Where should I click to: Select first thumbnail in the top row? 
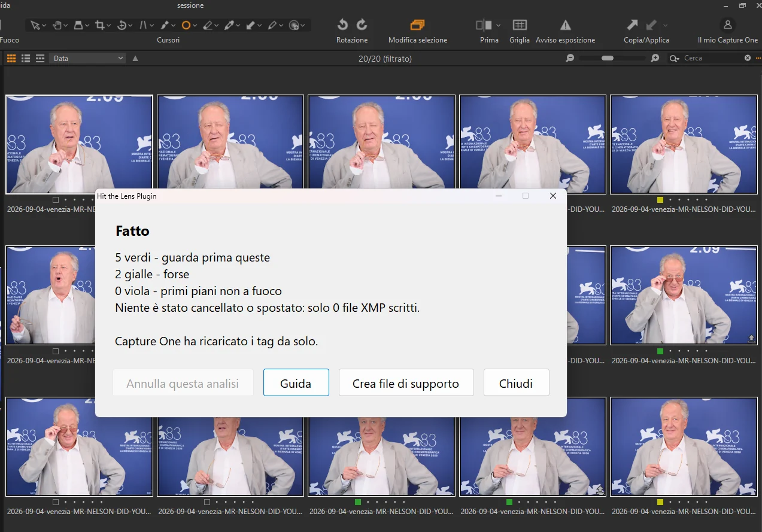coord(79,144)
